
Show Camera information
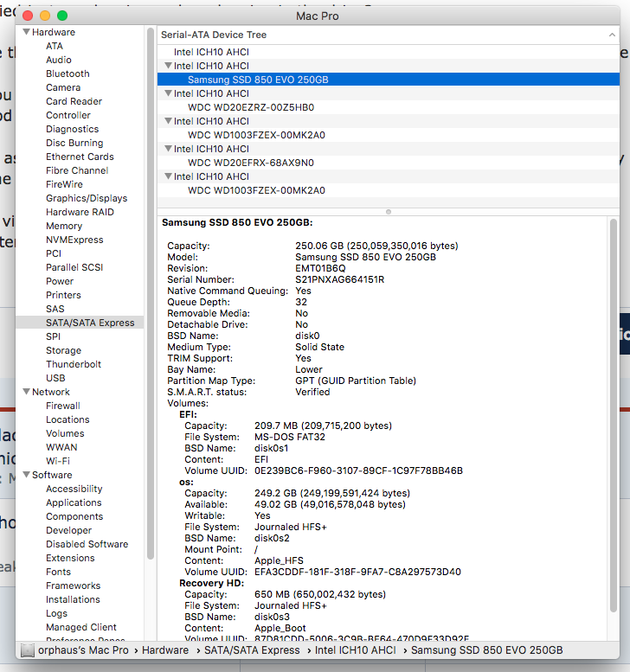coord(63,87)
